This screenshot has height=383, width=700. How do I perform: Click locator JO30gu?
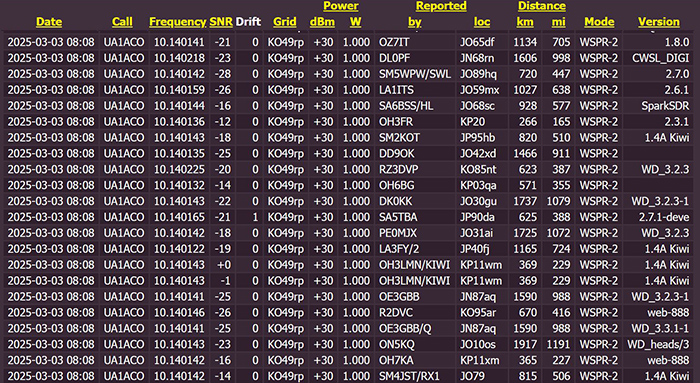click(479, 201)
